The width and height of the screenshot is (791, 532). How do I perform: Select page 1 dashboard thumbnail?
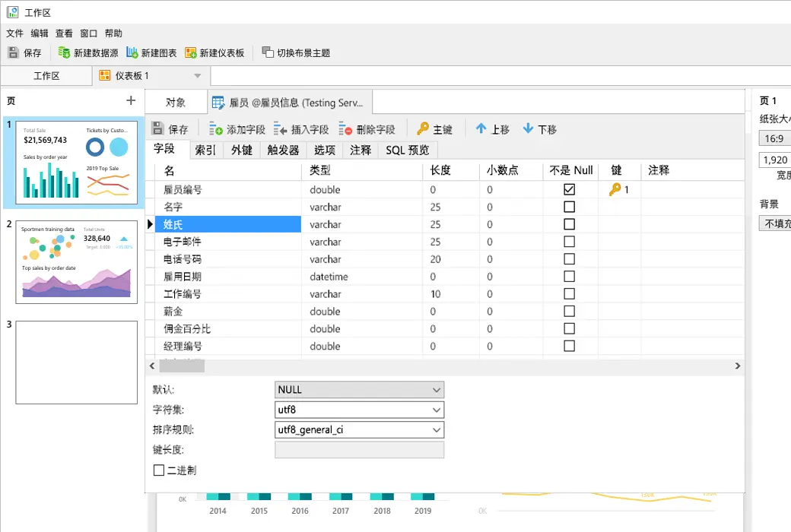coord(77,163)
